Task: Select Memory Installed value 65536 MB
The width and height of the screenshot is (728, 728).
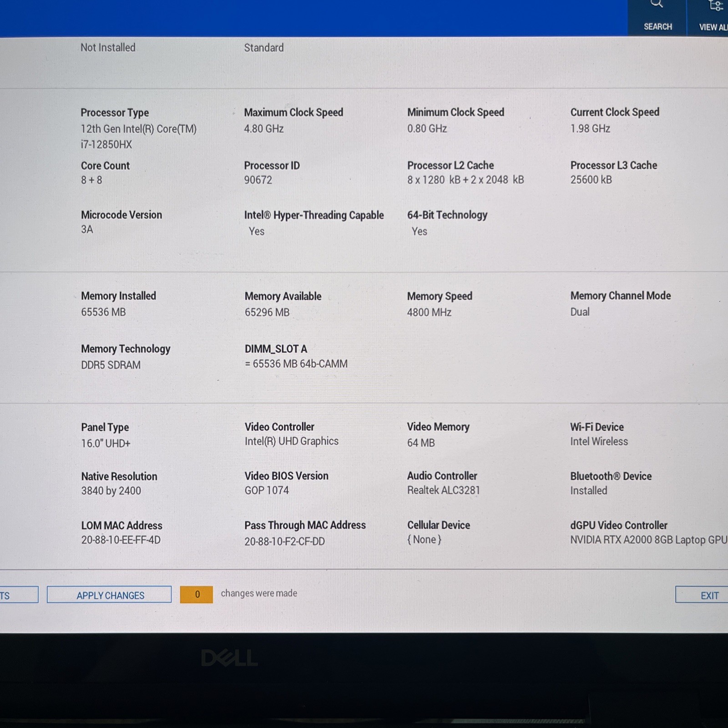Action: (x=103, y=312)
